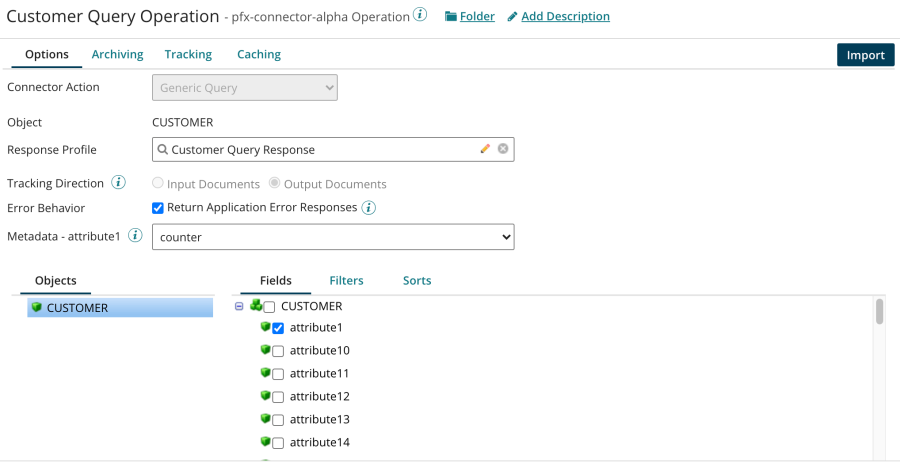
Task: Click the Tracking Direction info icon
Action: (x=119, y=183)
